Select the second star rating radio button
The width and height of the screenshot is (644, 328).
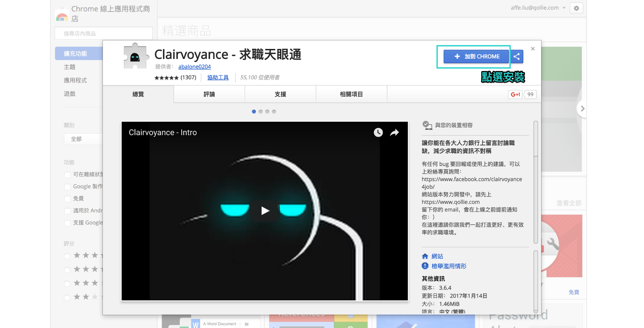pyautogui.click(x=67, y=270)
